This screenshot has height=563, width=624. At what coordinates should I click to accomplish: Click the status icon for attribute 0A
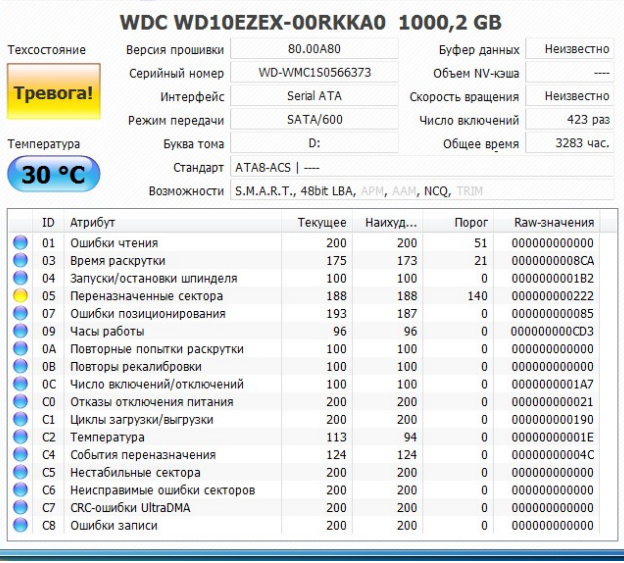coord(20,348)
